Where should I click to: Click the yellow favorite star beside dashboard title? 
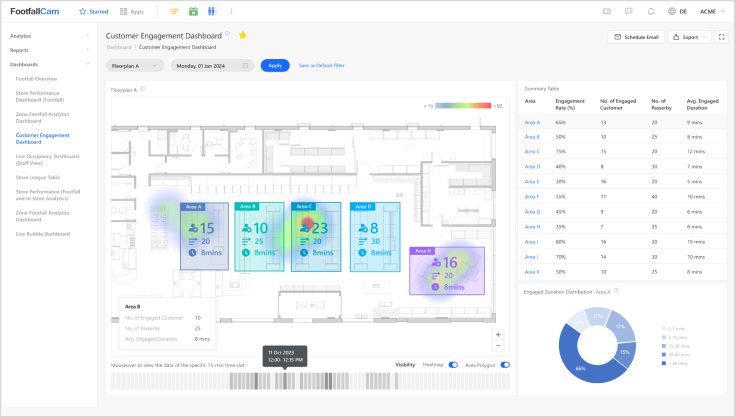coord(243,35)
